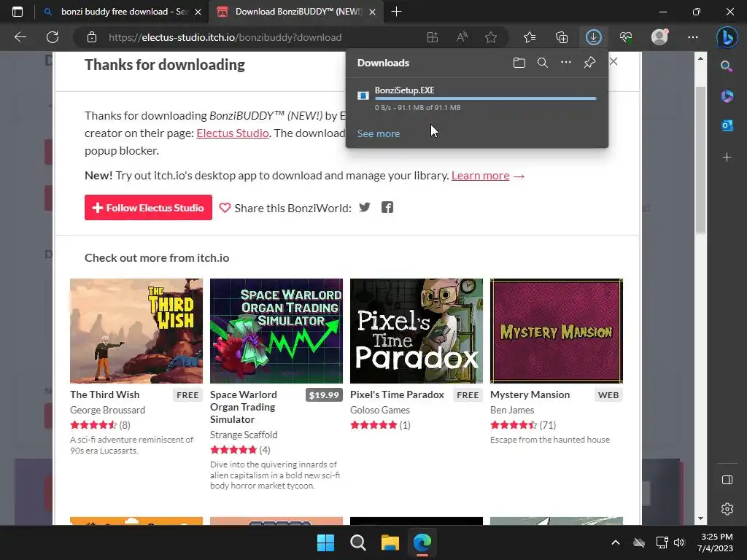Toggle sidebar visibility icon near bottom
This screenshot has width=747, height=560.
[727, 480]
